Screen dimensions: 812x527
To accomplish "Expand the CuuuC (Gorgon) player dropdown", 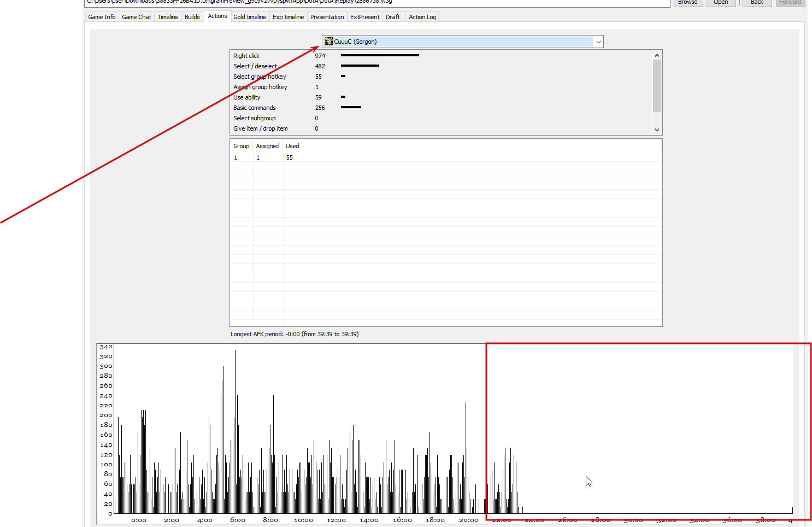I will pos(599,42).
